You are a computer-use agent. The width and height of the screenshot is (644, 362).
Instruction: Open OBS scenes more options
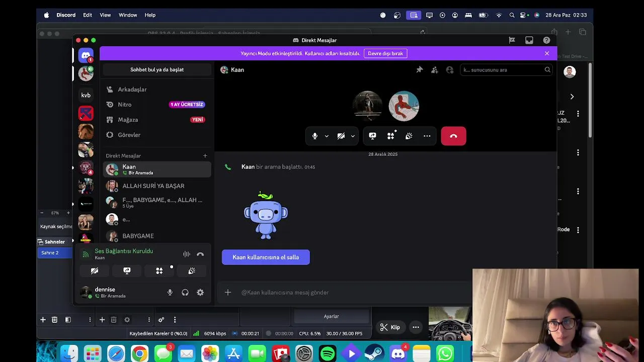tap(90, 320)
